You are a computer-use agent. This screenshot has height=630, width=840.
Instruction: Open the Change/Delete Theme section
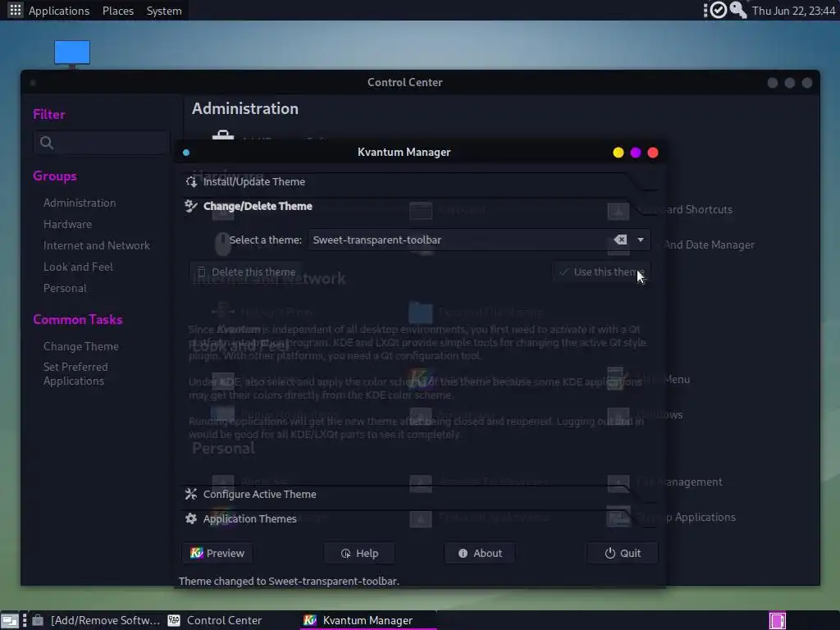coord(258,206)
